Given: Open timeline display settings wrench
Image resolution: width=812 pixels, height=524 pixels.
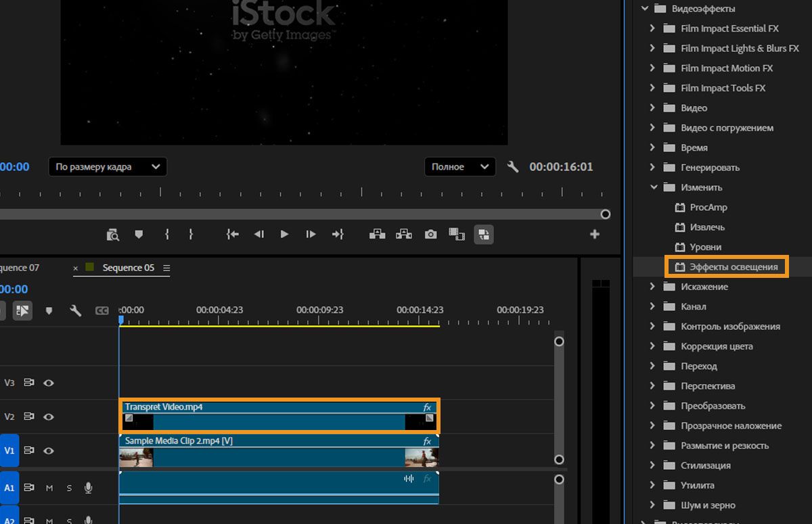Looking at the screenshot, I should click(76, 310).
